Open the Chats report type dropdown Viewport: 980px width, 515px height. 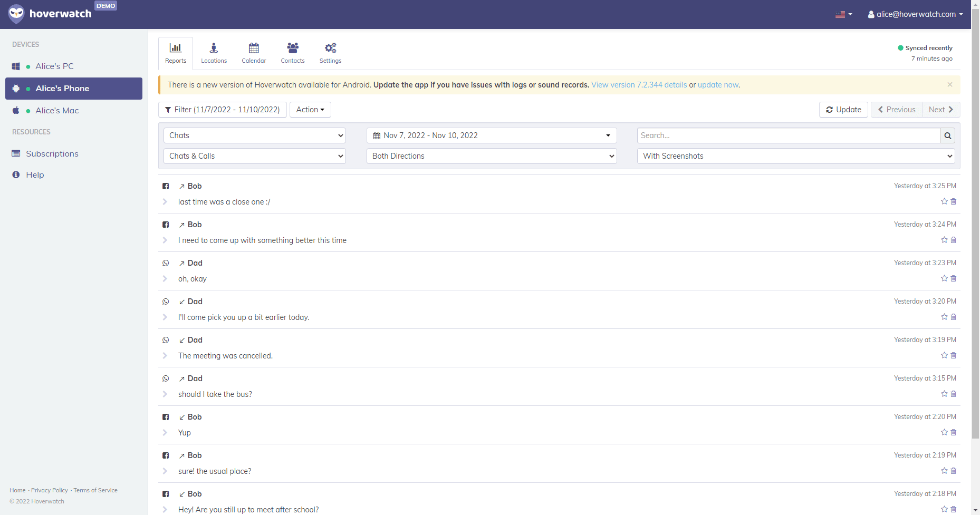[255, 135]
